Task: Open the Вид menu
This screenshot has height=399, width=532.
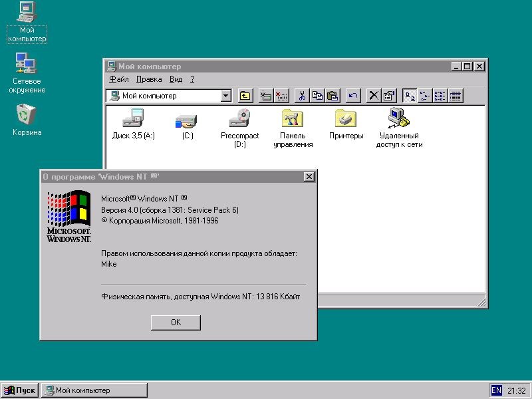Action: [176, 79]
